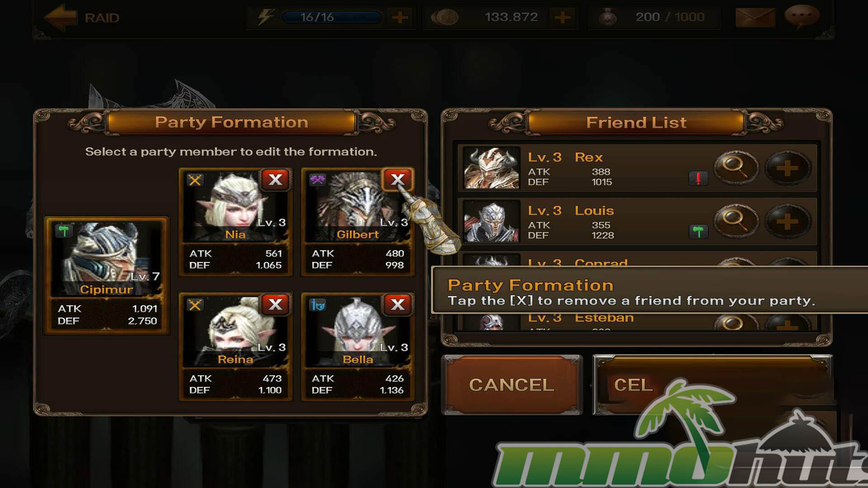Viewport: 868px width, 488px height.
Task: Go back using the RAID arrow
Action: [61, 17]
